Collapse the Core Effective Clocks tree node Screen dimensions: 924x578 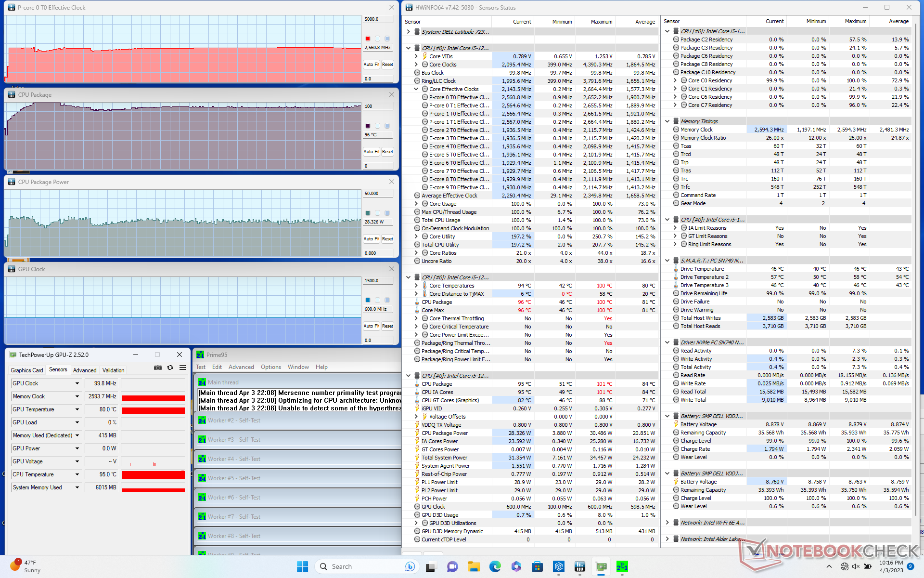[416, 89]
